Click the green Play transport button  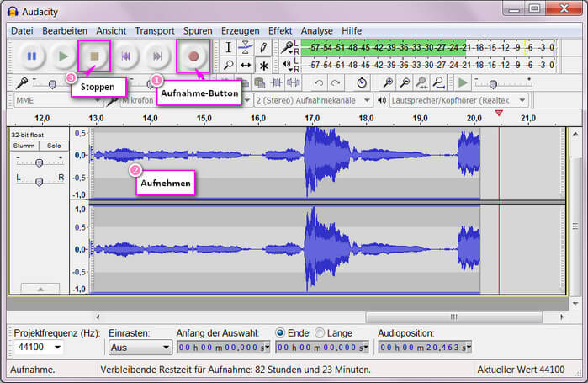coord(63,56)
